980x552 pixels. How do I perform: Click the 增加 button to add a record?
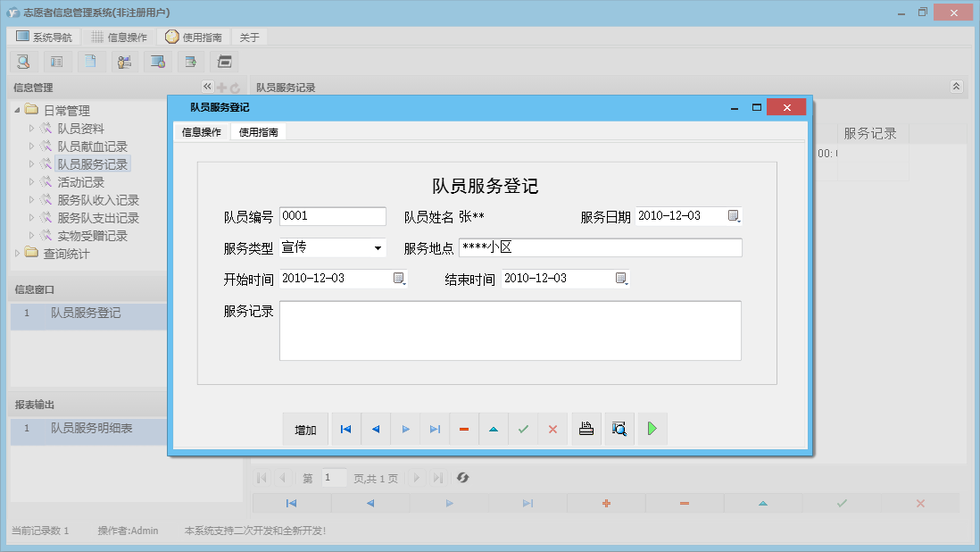(305, 429)
